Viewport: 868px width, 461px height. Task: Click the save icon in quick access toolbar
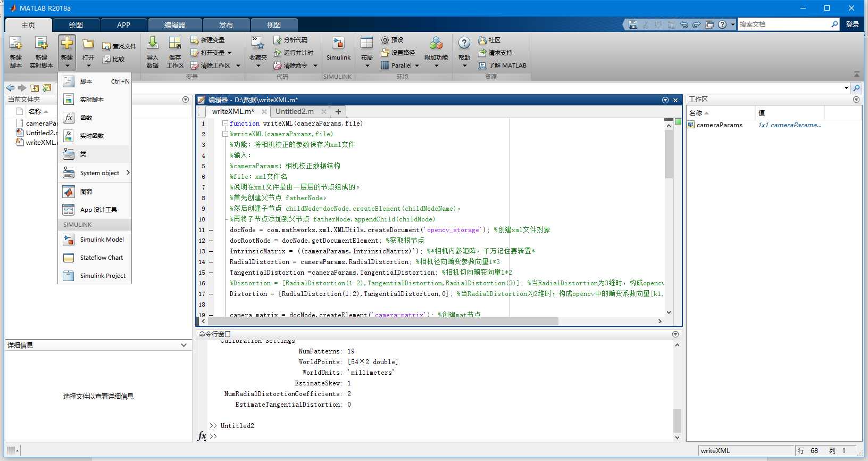pyautogui.click(x=632, y=24)
